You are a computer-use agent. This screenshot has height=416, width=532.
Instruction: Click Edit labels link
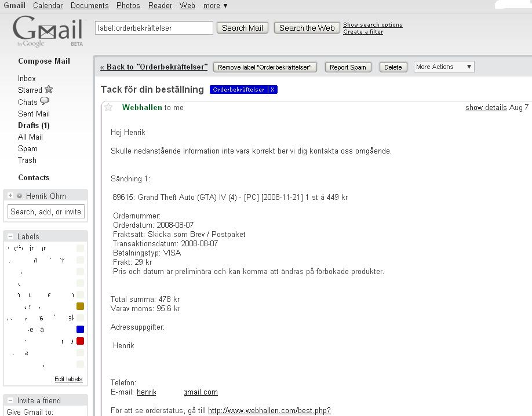[68, 379]
